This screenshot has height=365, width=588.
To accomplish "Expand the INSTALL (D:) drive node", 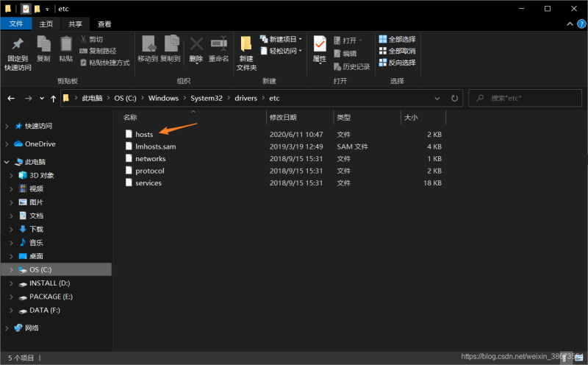I will click(12, 283).
